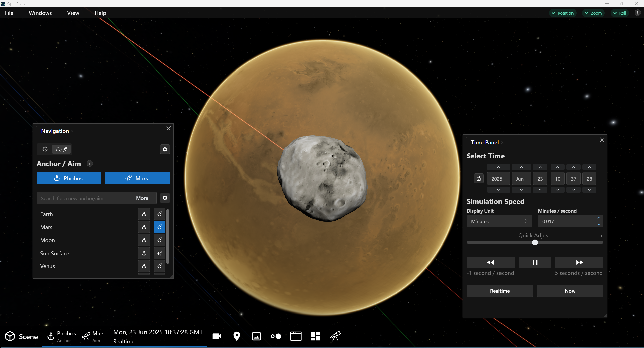Aim at Sun Surface with telescope icon
The image size is (644, 348).
click(159, 253)
